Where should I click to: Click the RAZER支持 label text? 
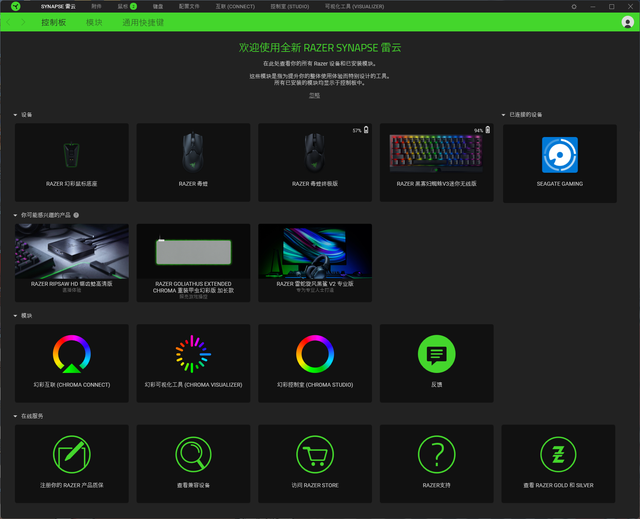tap(436, 485)
